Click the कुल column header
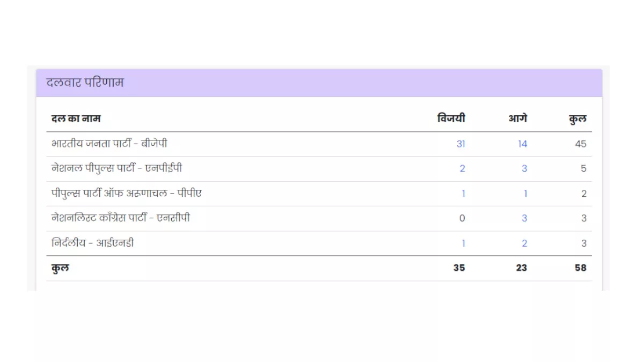Viewport: 644px width, 362px height. click(x=577, y=119)
